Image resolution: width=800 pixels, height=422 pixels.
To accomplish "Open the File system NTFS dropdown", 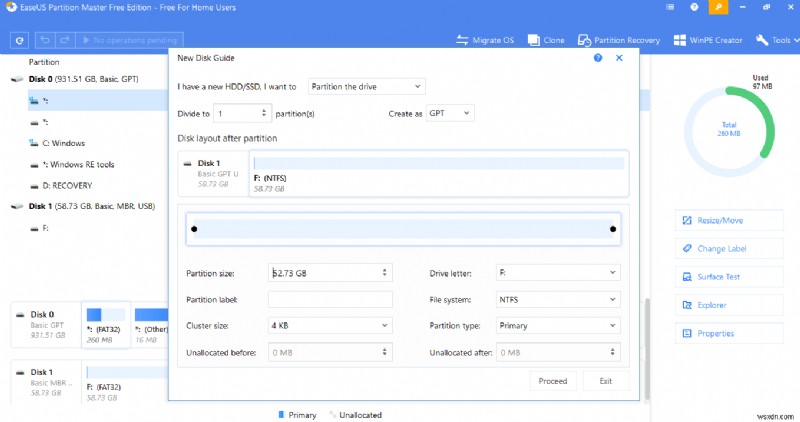I will (558, 300).
